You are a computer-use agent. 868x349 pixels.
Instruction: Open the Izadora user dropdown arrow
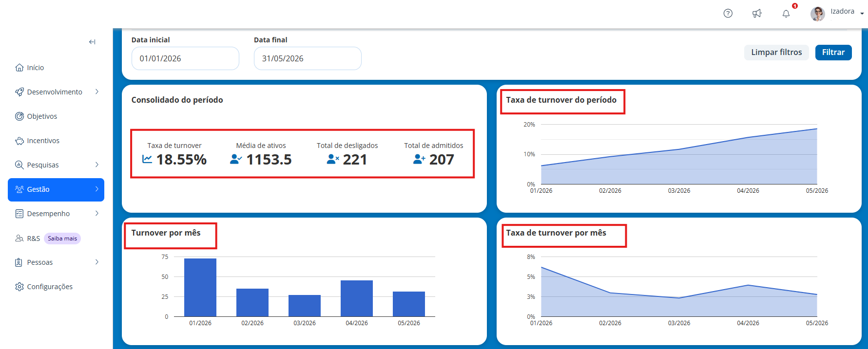click(862, 14)
